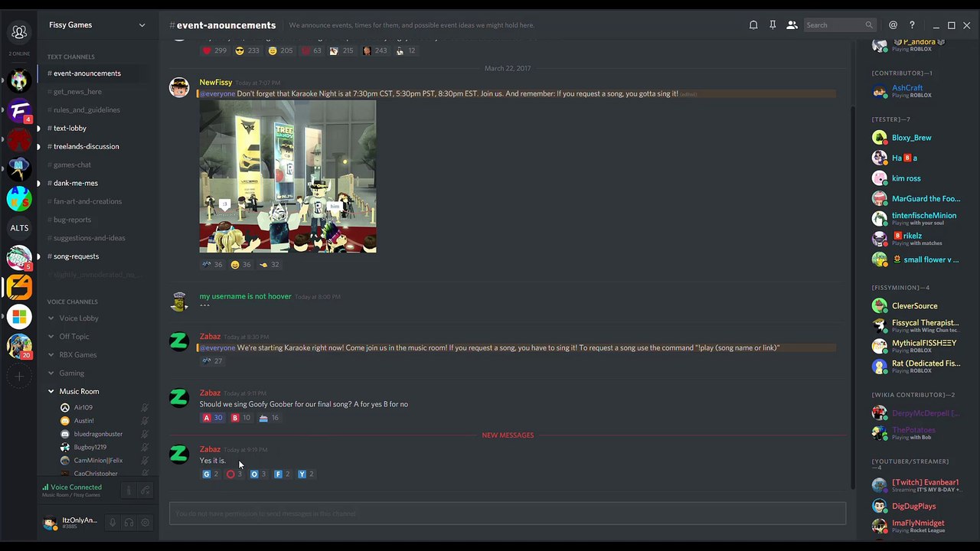Click 'my username is not hoover' name
The image size is (980, 551).
tap(246, 297)
